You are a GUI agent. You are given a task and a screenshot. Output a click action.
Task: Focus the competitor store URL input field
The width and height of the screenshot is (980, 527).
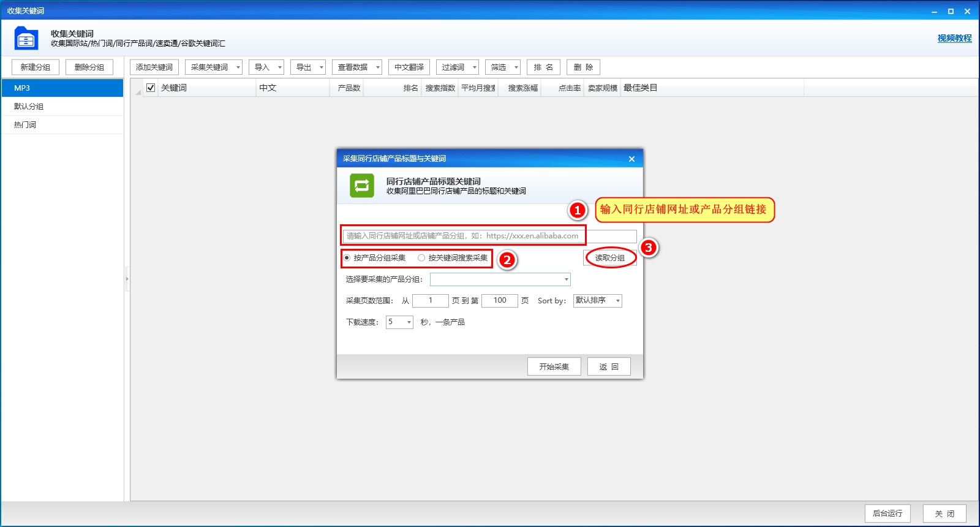489,236
